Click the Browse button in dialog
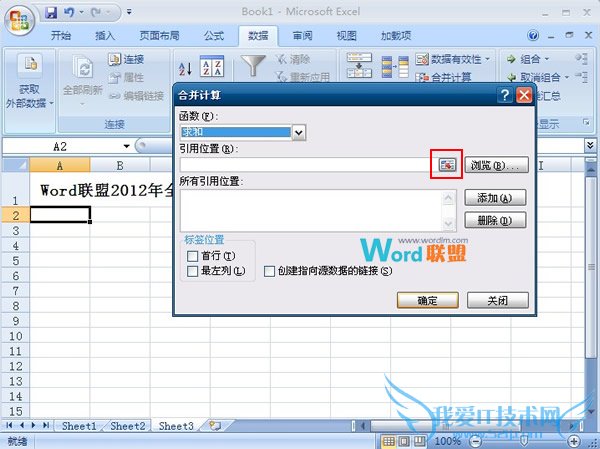Viewport: 600px width, 449px height. coord(497,165)
